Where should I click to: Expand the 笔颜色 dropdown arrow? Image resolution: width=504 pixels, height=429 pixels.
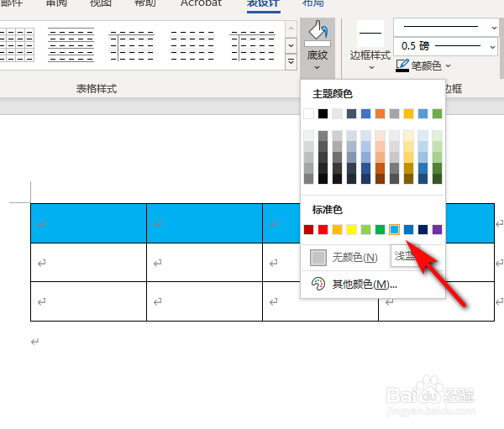pyautogui.click(x=449, y=65)
